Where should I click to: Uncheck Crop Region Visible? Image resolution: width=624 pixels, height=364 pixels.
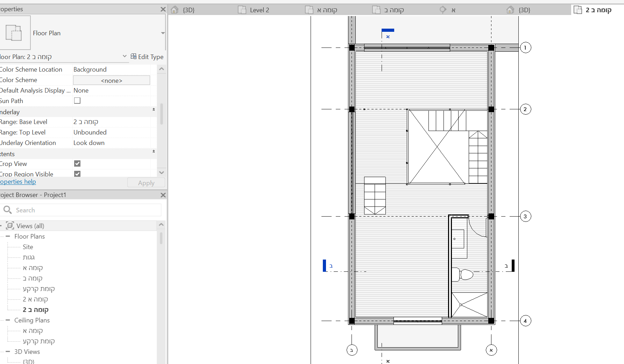77,174
